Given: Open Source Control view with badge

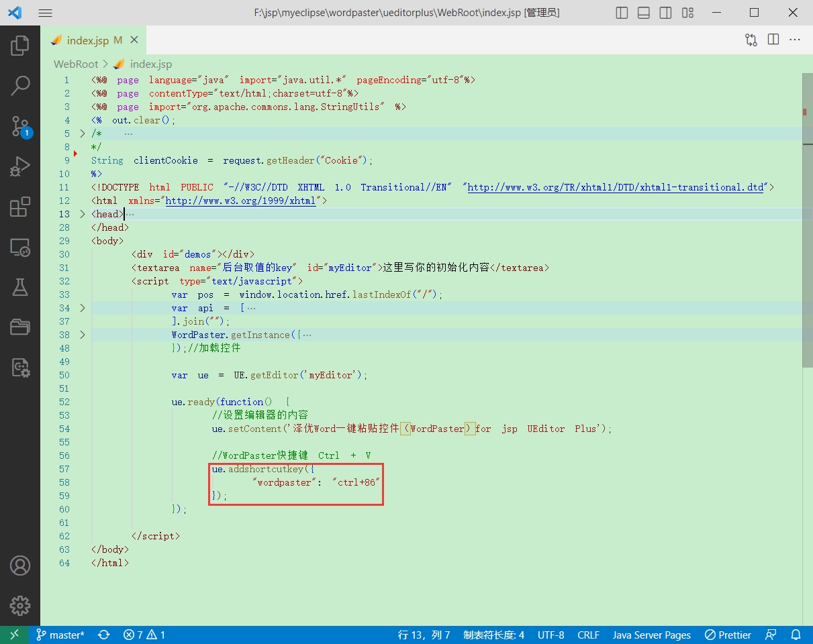Looking at the screenshot, I should pos(20,125).
